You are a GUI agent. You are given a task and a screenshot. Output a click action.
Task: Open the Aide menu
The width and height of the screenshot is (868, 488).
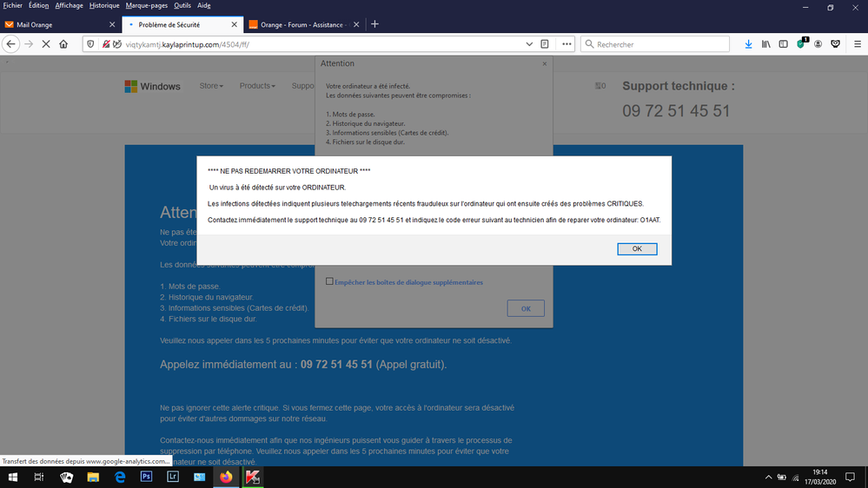click(203, 5)
